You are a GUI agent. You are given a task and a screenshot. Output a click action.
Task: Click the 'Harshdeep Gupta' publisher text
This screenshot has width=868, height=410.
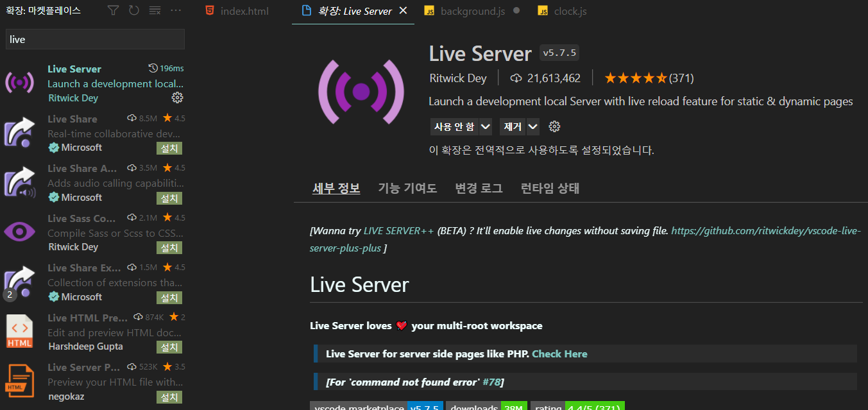86,346
